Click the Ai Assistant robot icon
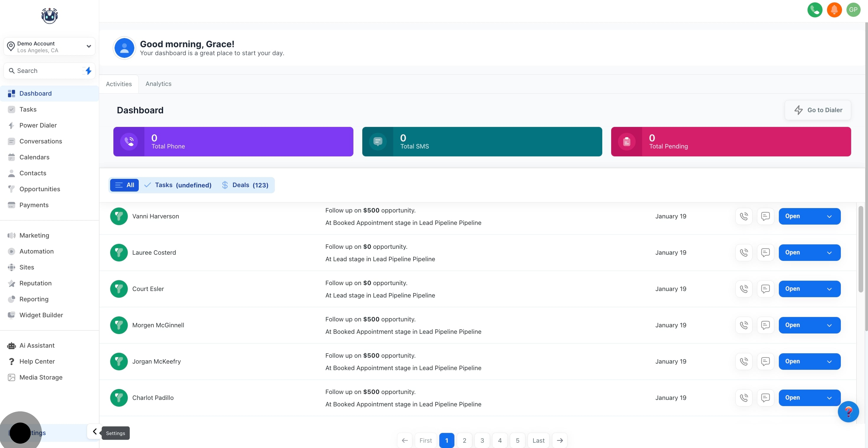The height and width of the screenshot is (448, 868). coord(12,346)
